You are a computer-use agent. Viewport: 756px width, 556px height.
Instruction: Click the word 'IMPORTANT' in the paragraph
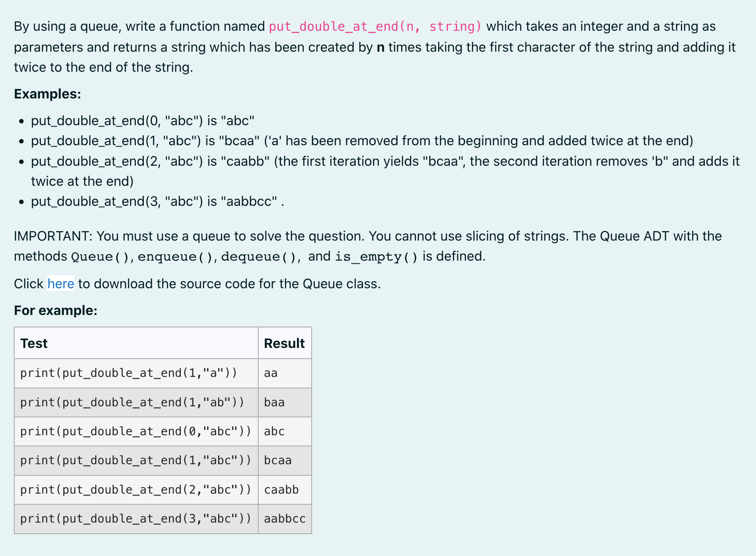52,236
